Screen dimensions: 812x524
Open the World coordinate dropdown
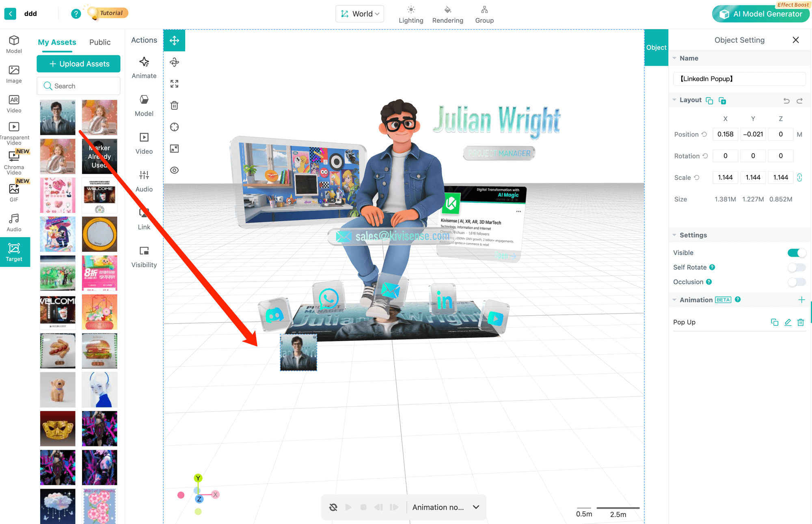click(x=359, y=13)
